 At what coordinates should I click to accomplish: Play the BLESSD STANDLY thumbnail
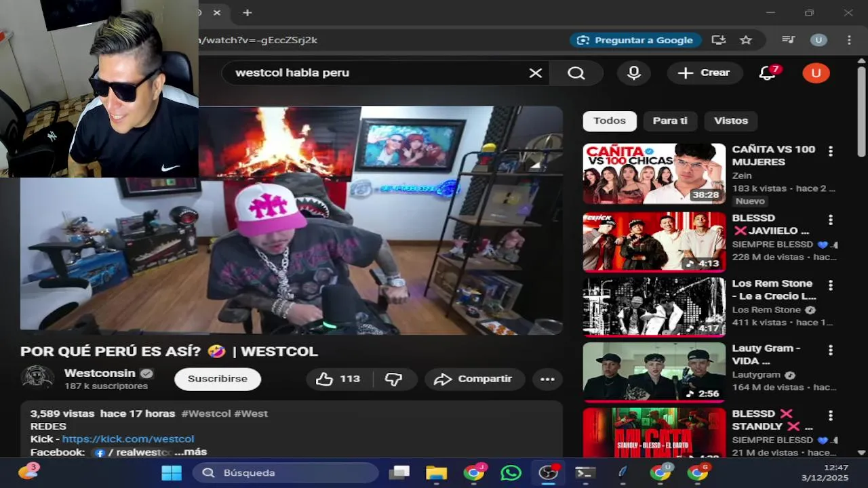654,432
